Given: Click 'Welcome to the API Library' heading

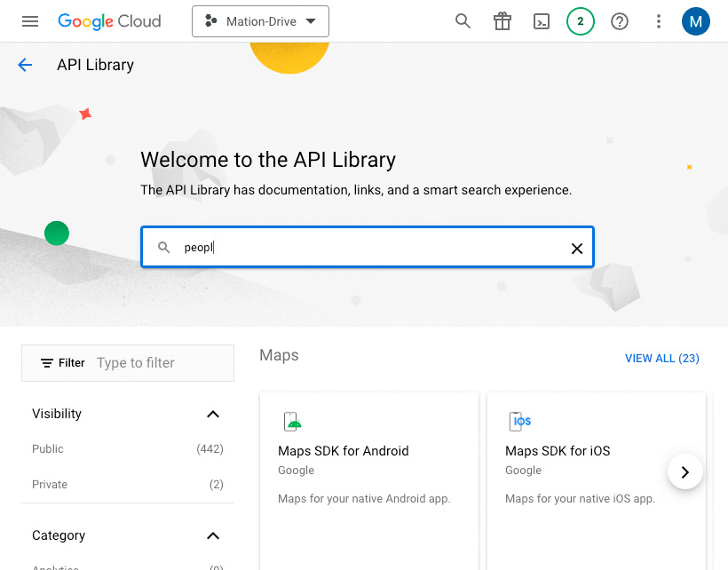Looking at the screenshot, I should coord(268,160).
